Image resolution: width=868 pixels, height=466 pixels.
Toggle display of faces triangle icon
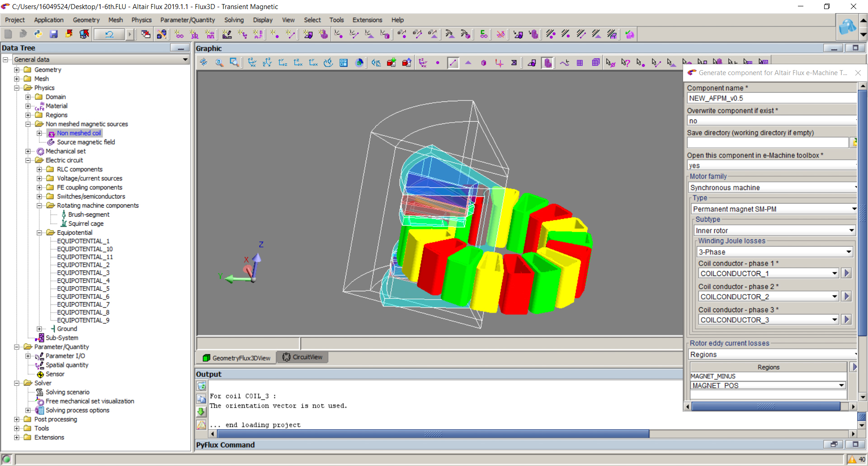click(x=468, y=63)
